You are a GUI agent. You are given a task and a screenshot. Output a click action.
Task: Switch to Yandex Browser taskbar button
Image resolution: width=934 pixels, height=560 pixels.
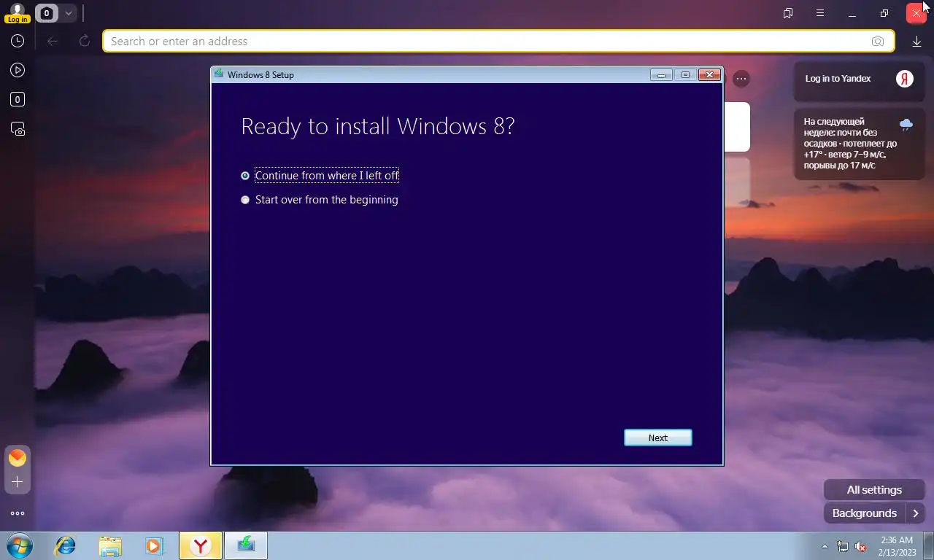(x=201, y=545)
